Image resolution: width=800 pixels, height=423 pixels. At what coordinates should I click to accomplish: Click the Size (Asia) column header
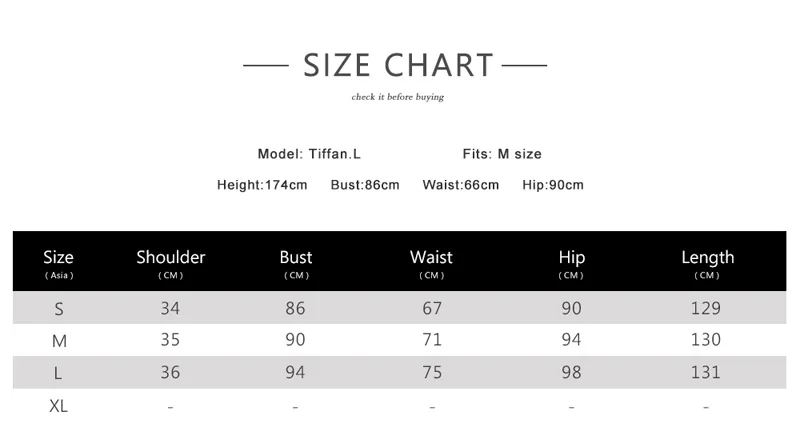[x=59, y=262]
